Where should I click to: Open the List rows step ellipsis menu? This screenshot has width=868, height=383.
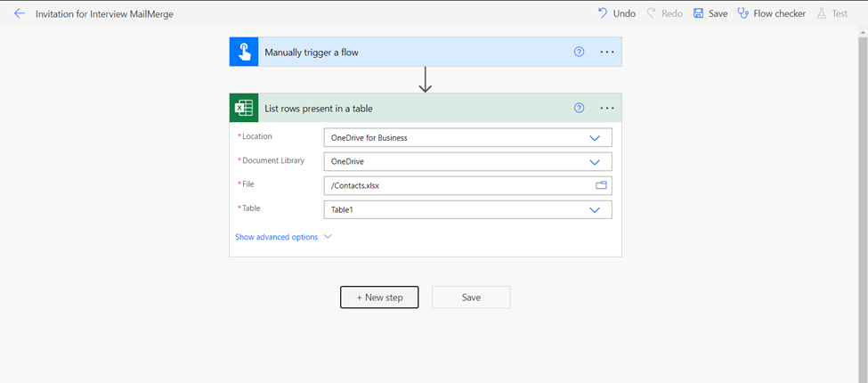point(607,108)
